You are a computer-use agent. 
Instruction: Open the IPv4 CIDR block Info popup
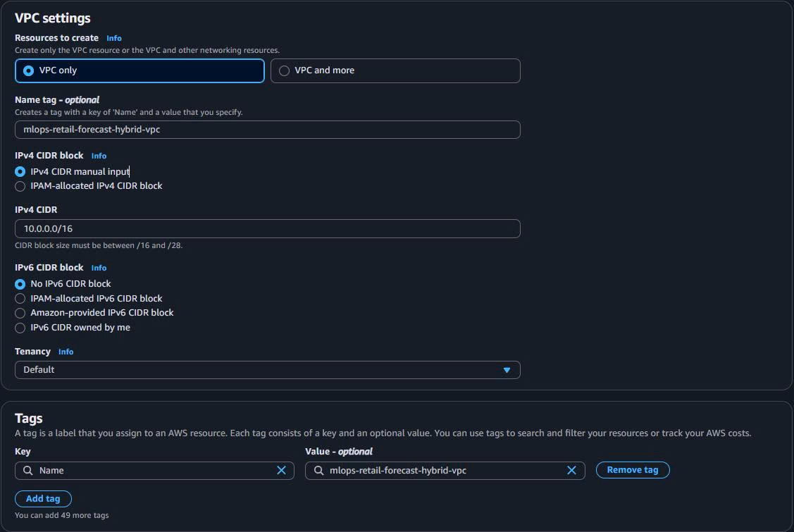(x=99, y=156)
